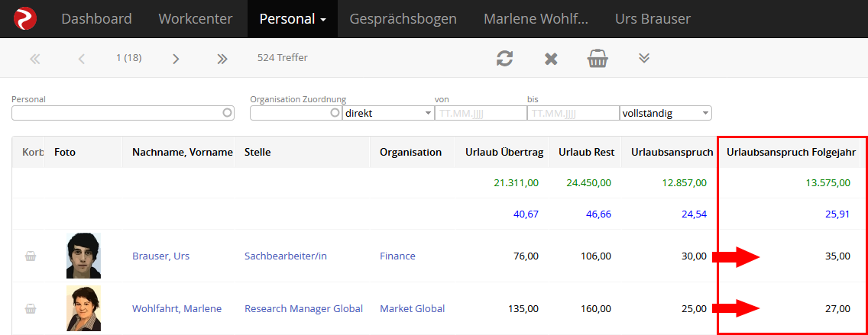
Task: Open Sachbearbeiter/in position link
Action: click(x=286, y=256)
